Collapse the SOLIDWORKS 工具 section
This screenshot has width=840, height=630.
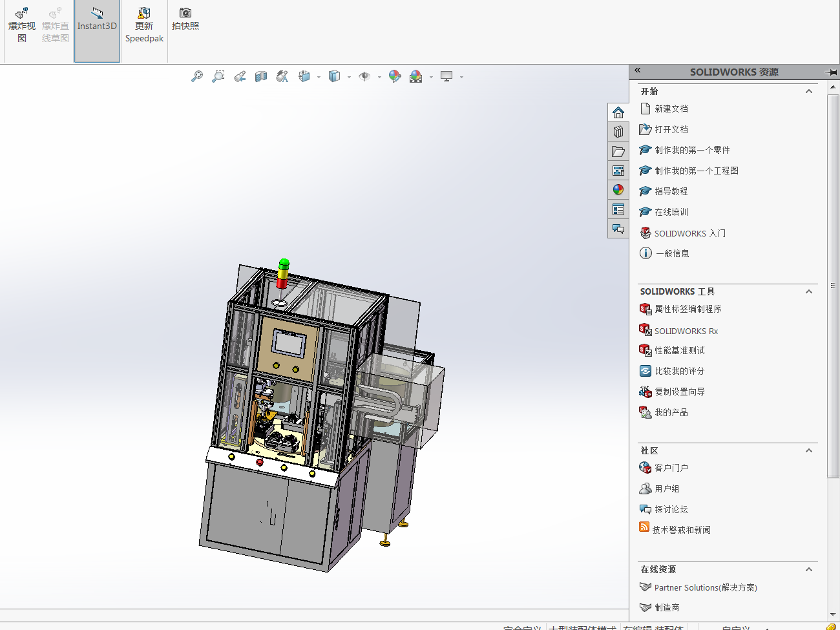click(809, 291)
